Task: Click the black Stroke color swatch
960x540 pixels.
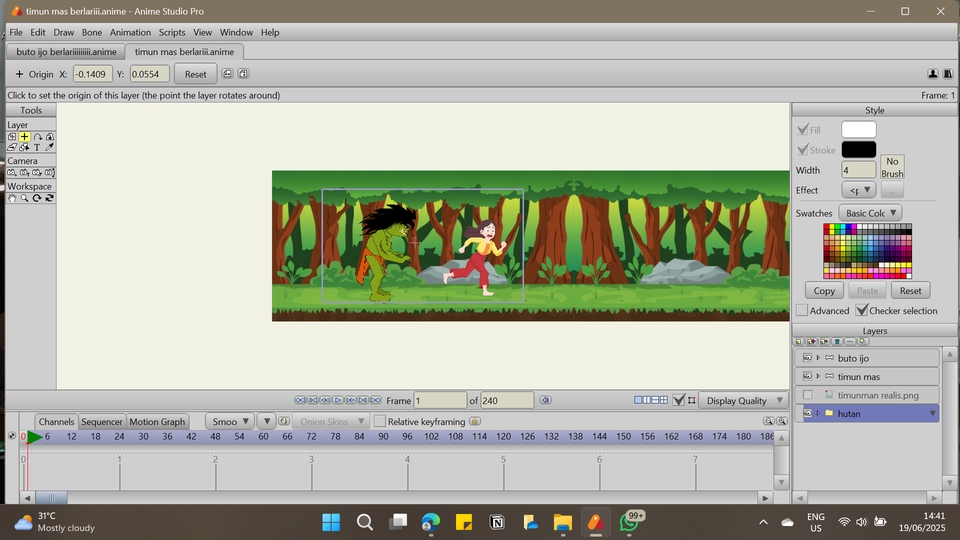Action: click(858, 150)
